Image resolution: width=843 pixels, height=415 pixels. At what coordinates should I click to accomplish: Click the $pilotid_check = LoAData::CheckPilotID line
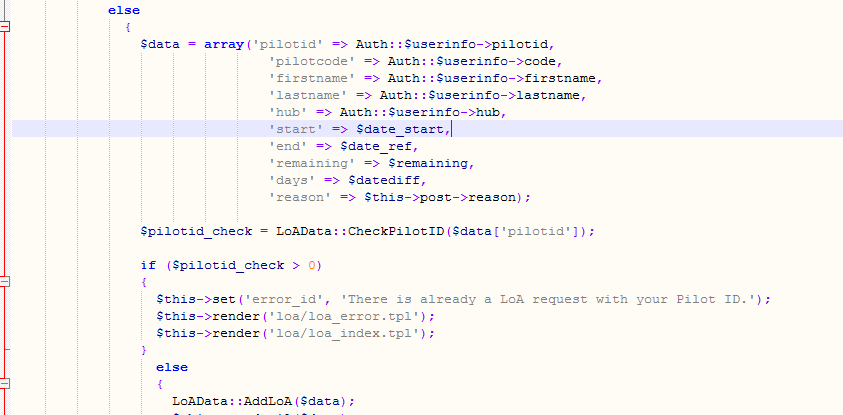point(368,231)
